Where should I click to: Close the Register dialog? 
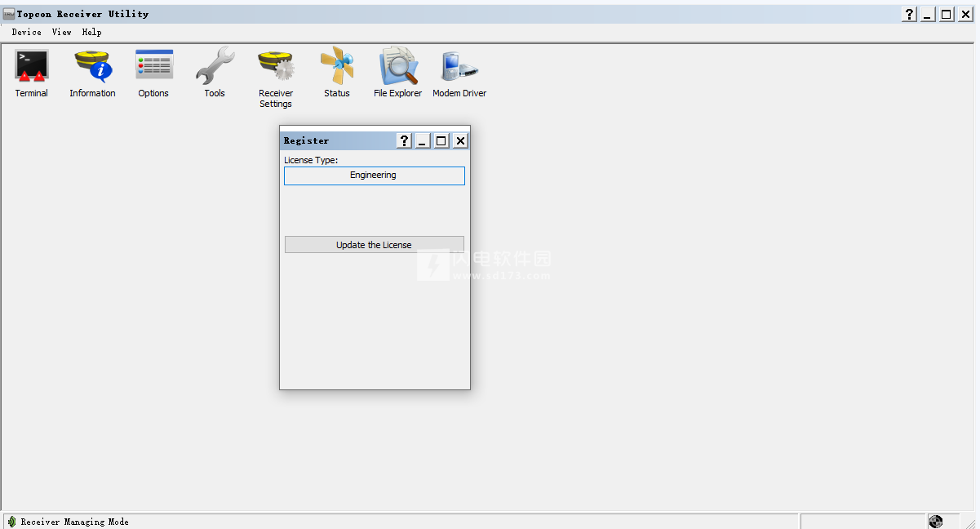click(460, 141)
